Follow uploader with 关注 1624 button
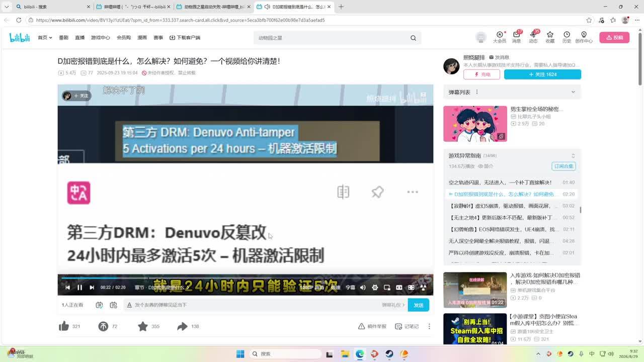This screenshot has width=644, height=362. [542, 74]
